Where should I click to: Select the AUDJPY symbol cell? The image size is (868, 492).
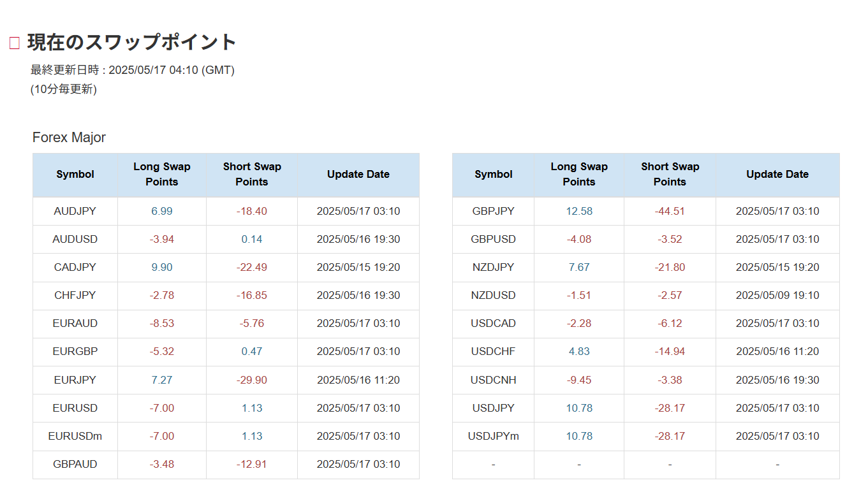point(75,212)
